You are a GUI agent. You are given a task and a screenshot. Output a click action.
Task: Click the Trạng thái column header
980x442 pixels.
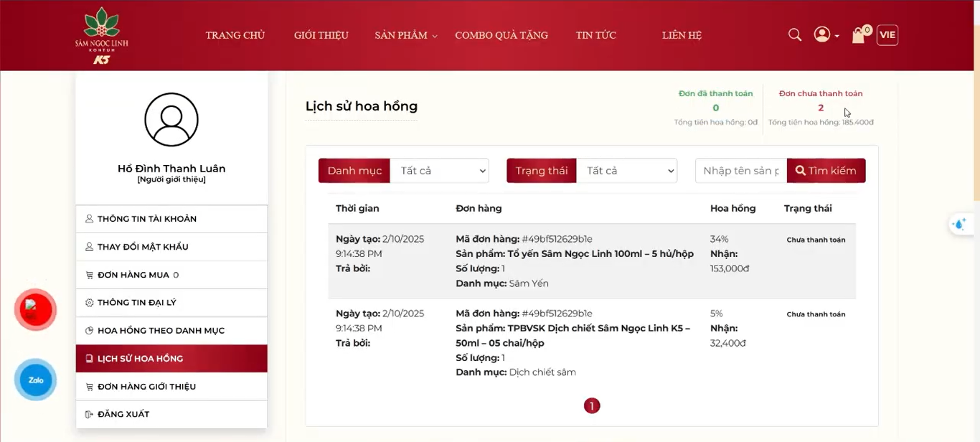[808, 209]
